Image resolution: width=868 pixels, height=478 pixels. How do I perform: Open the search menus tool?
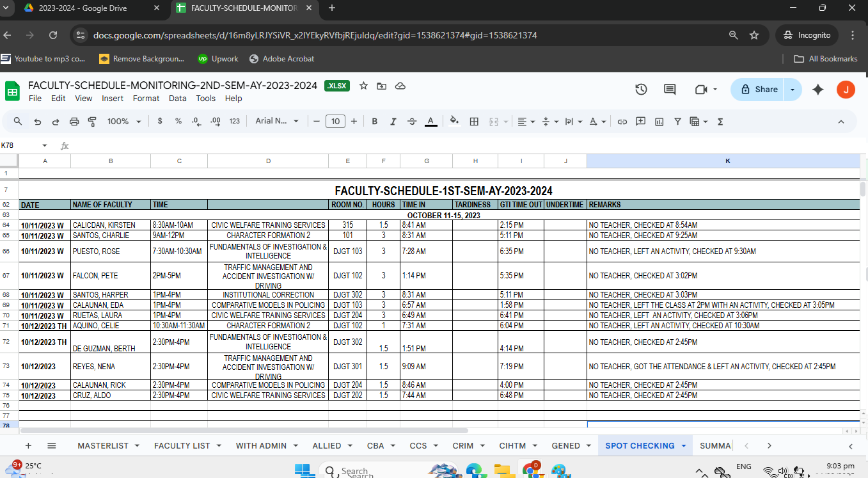pos(18,122)
